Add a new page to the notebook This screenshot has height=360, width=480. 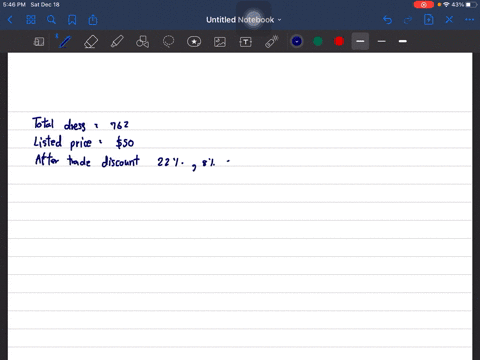pyautogui.click(x=428, y=20)
